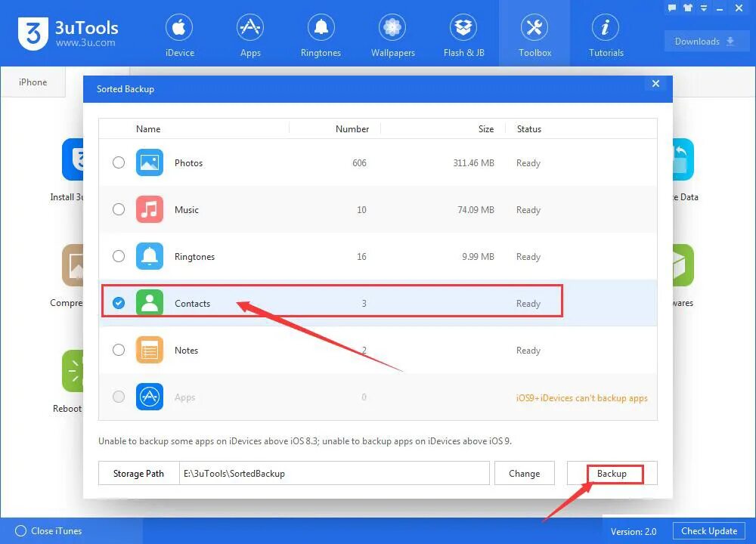
Task: Click the Change storage path button
Action: (x=524, y=474)
